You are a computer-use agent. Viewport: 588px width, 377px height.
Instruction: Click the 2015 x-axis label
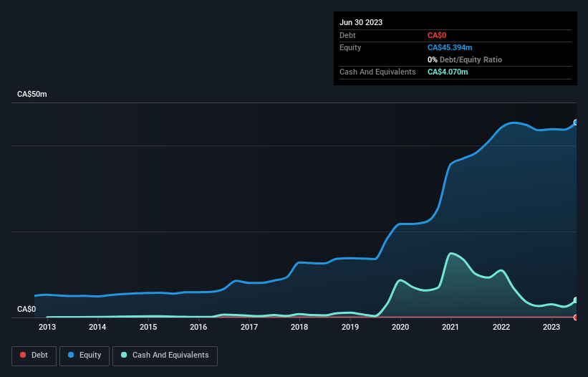pos(148,327)
